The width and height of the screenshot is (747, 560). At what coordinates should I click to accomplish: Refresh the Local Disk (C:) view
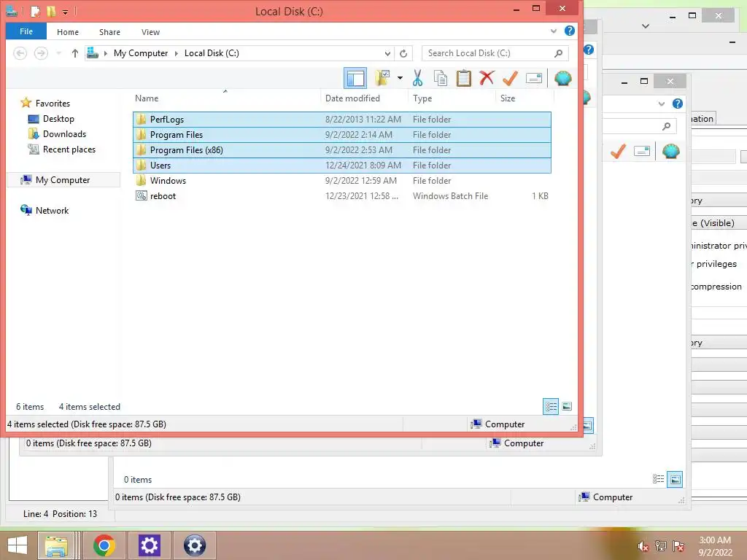403,53
